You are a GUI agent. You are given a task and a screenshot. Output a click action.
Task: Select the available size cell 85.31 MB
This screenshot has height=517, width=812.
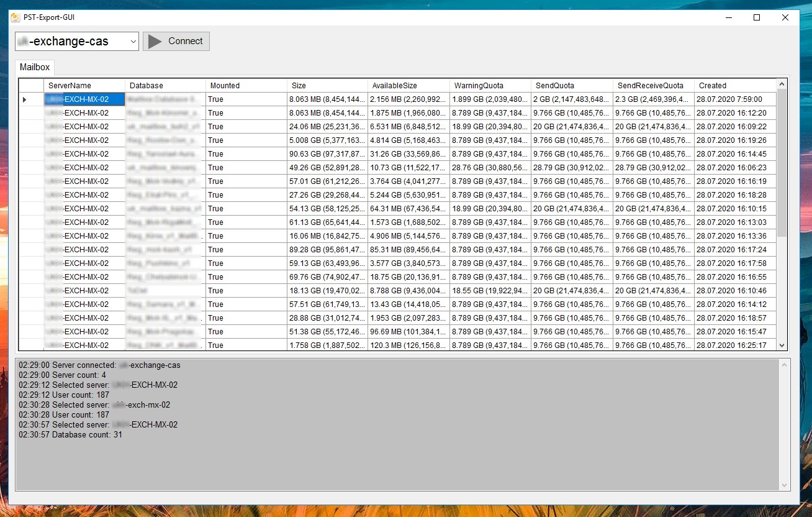[x=409, y=250]
